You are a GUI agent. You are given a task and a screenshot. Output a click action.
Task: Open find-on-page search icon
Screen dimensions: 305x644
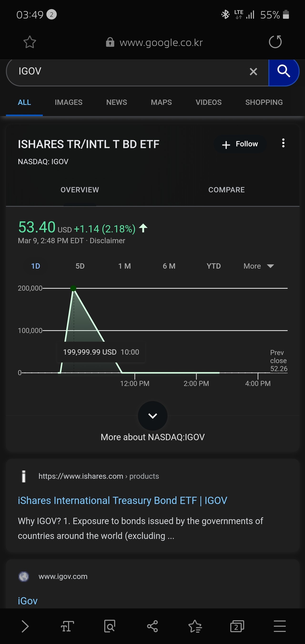[110, 626]
